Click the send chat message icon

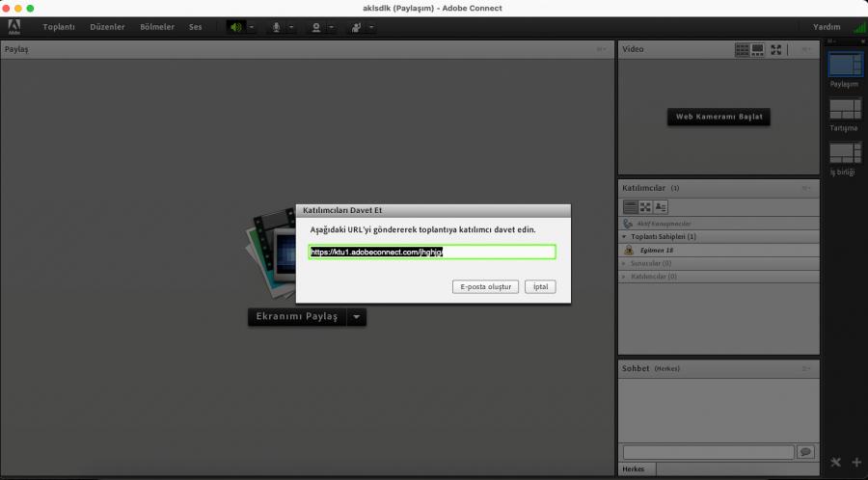805,451
